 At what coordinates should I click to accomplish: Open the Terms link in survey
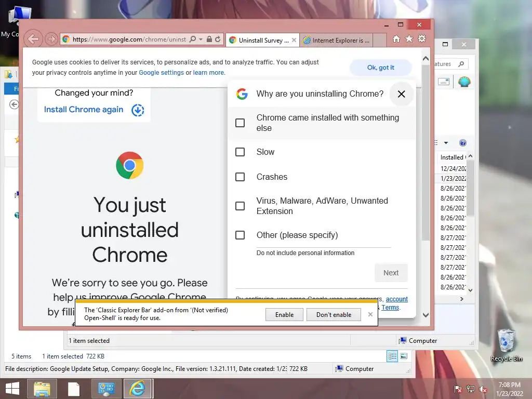click(x=390, y=308)
